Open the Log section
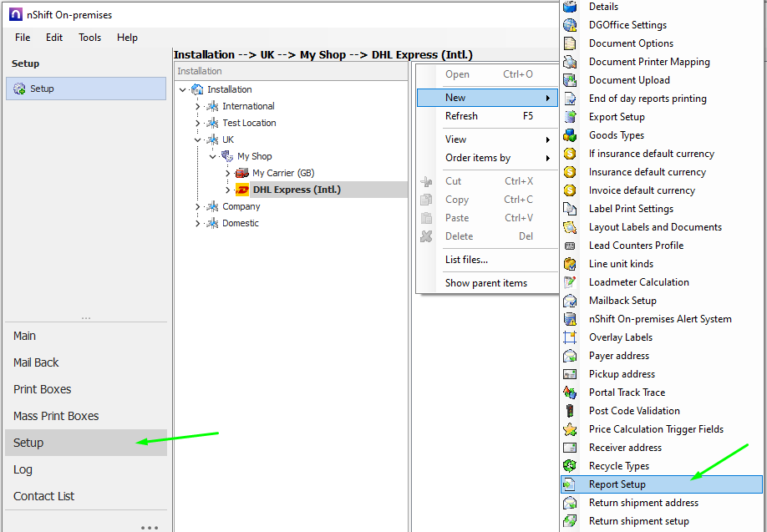This screenshot has width=767, height=532. pos(86,469)
